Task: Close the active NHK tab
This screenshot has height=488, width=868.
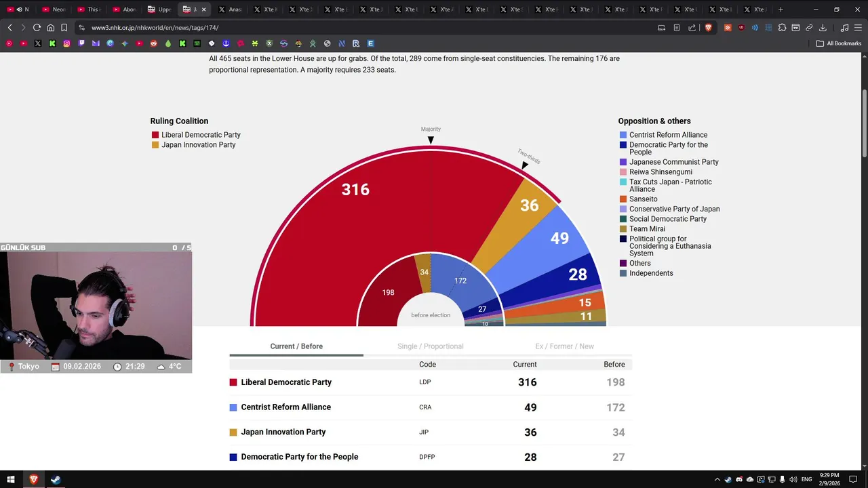Action: coord(203,9)
